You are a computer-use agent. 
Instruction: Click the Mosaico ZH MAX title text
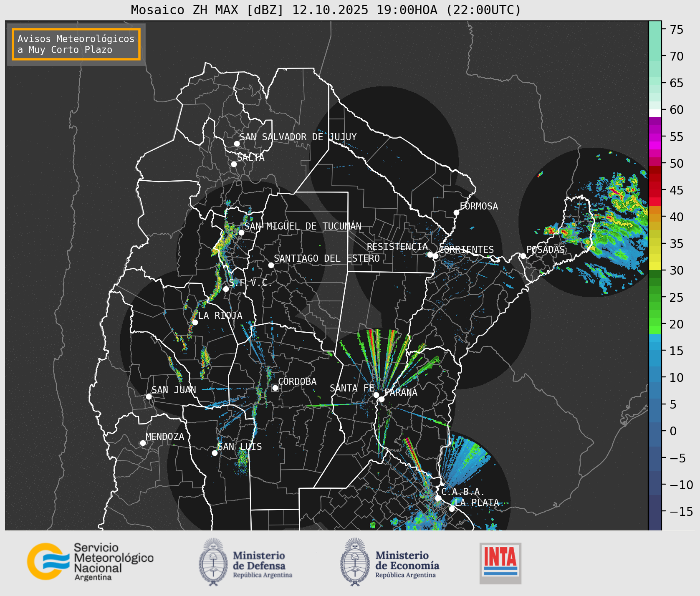click(x=326, y=10)
